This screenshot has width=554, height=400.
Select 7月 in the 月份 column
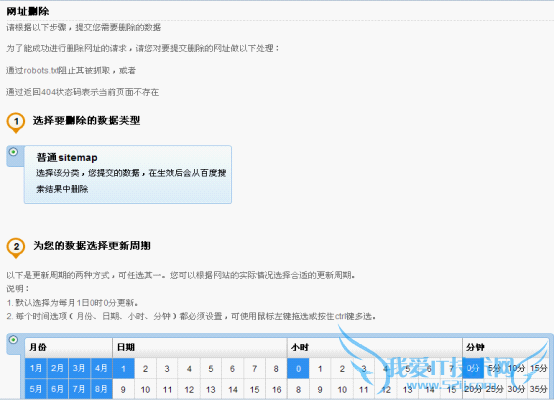[79, 389]
